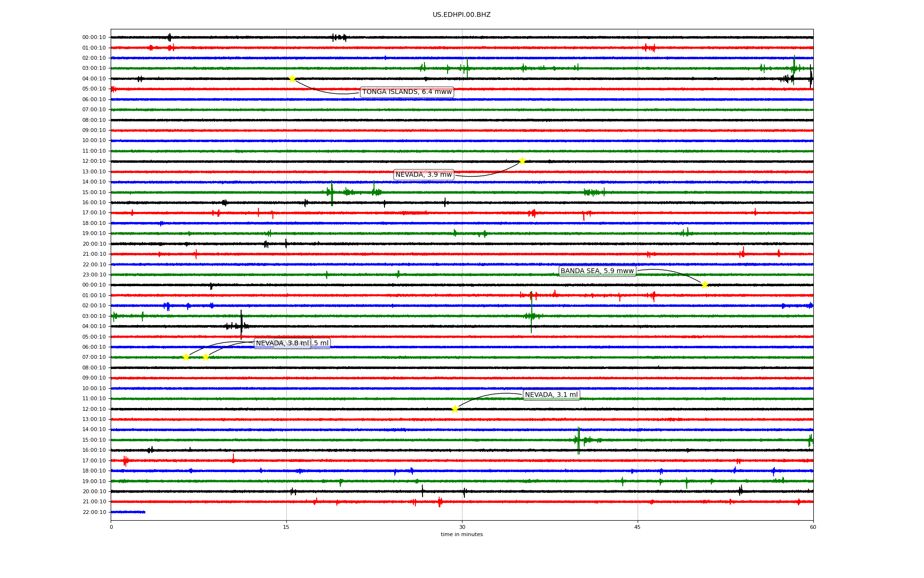Screen dimensions: 924x578
Task: Click the 22:00:10 label at bottom row
Action: click(x=94, y=512)
